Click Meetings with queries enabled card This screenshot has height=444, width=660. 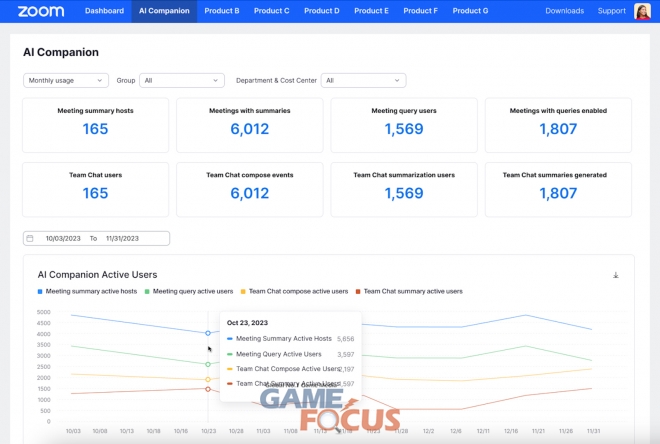tap(558, 125)
